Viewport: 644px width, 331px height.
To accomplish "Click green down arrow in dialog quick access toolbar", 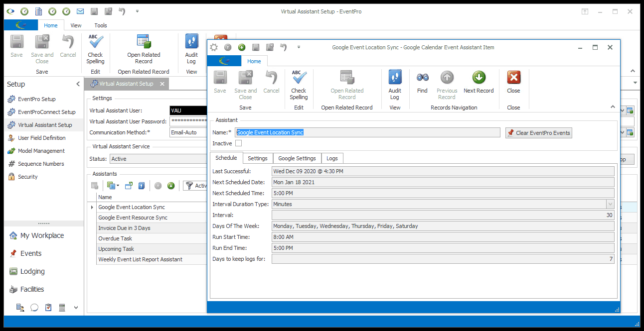I will (x=242, y=47).
